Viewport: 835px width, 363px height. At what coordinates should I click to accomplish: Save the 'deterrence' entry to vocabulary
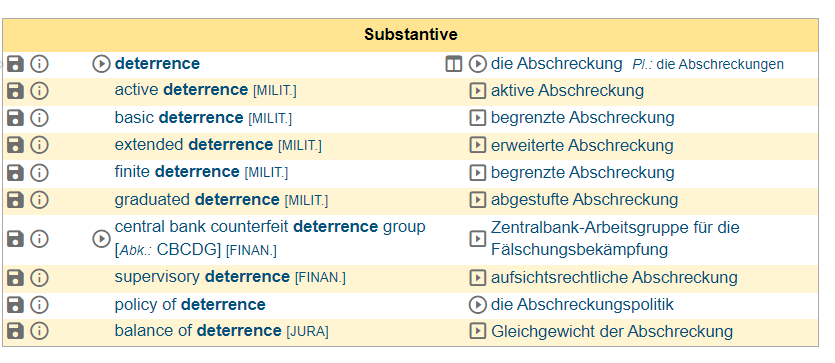coord(15,64)
